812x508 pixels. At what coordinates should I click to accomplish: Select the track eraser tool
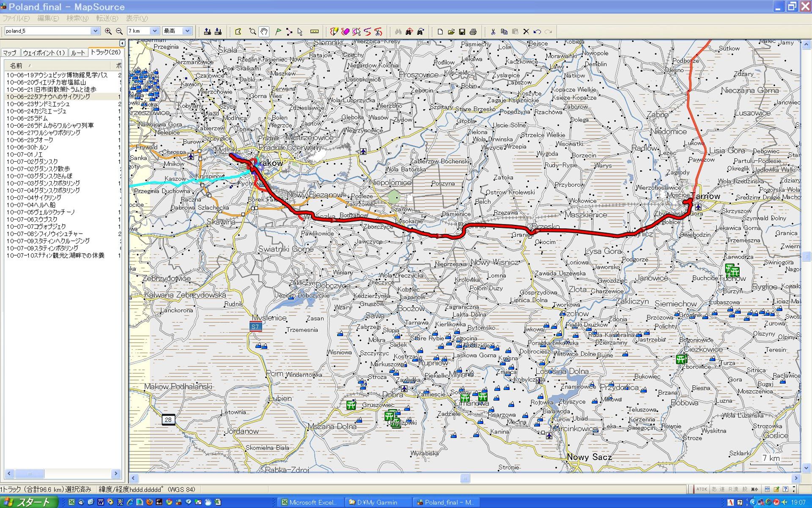pos(345,31)
